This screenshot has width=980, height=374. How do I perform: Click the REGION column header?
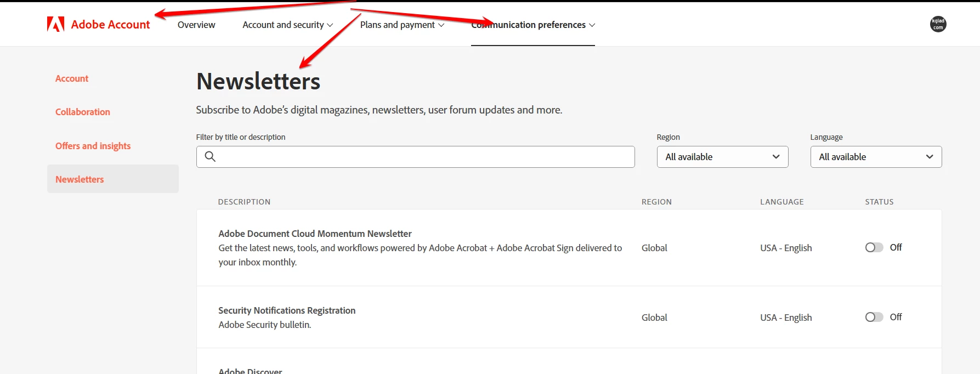pos(656,202)
